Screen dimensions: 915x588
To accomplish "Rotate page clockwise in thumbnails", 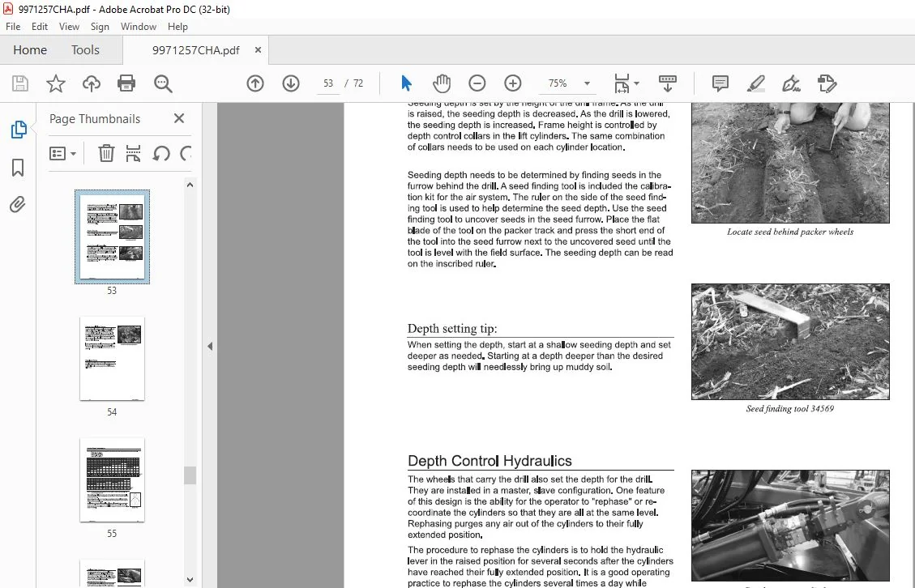I will [186, 153].
